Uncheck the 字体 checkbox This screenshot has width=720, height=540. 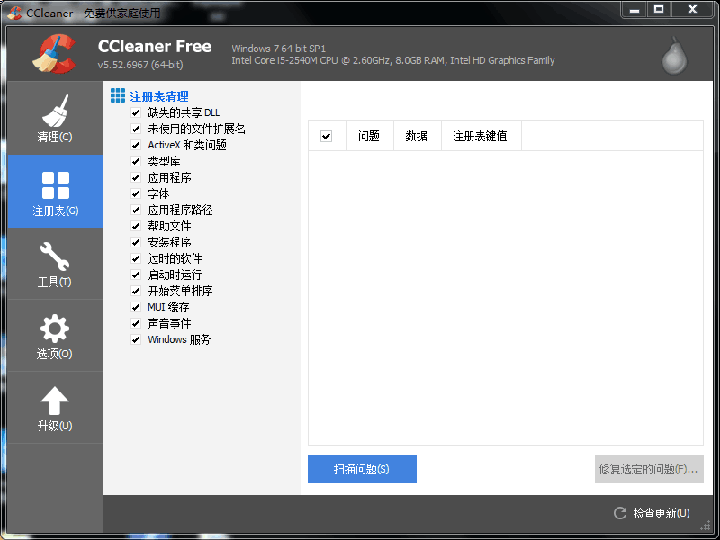coord(135,194)
